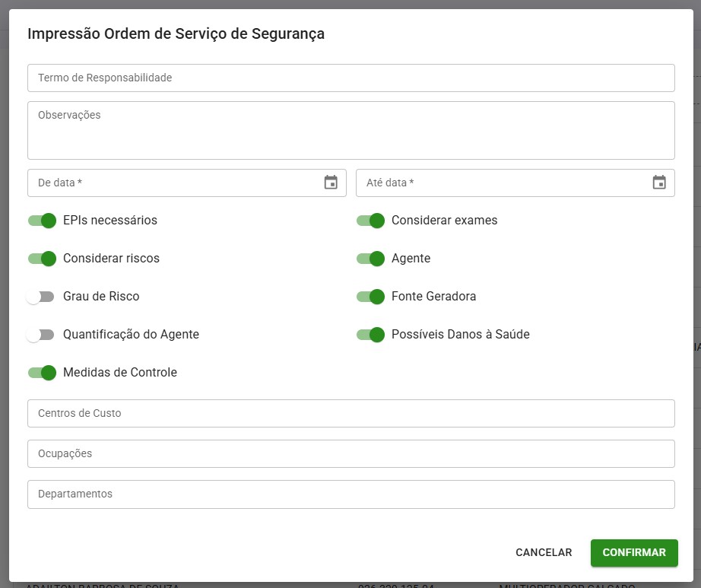
Task: Disable the Agente toggle
Action: click(x=371, y=259)
